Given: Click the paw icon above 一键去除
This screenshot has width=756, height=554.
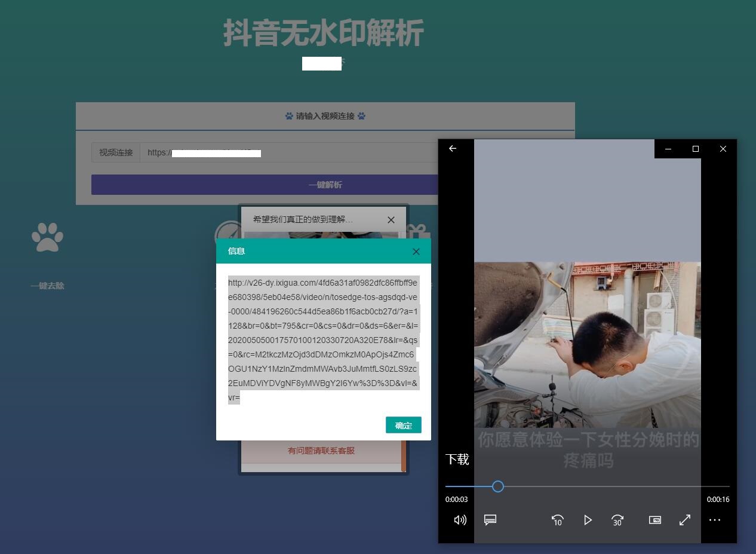Looking at the screenshot, I should 47,237.
